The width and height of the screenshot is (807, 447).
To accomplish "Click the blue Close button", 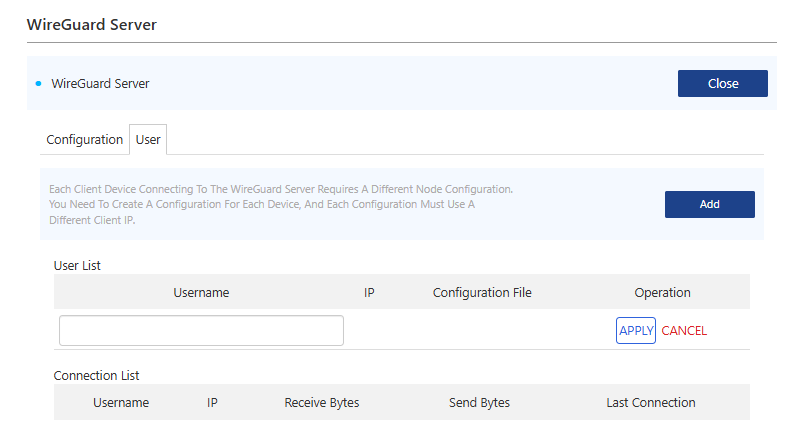I will tap(722, 84).
